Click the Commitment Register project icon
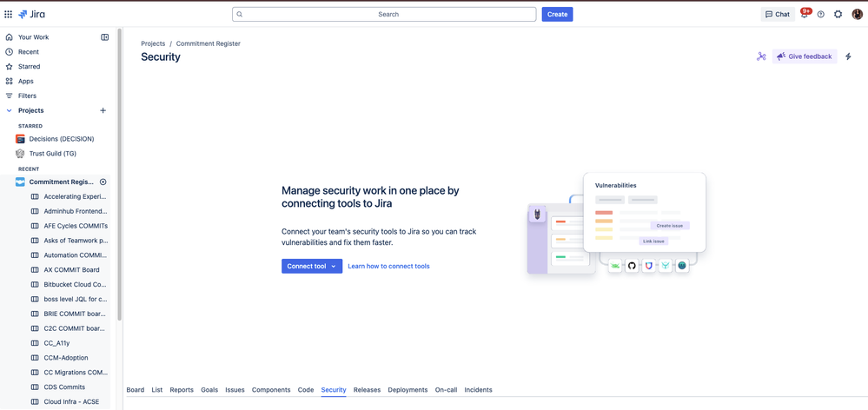Screen dimensions: 868x410 click(21, 182)
